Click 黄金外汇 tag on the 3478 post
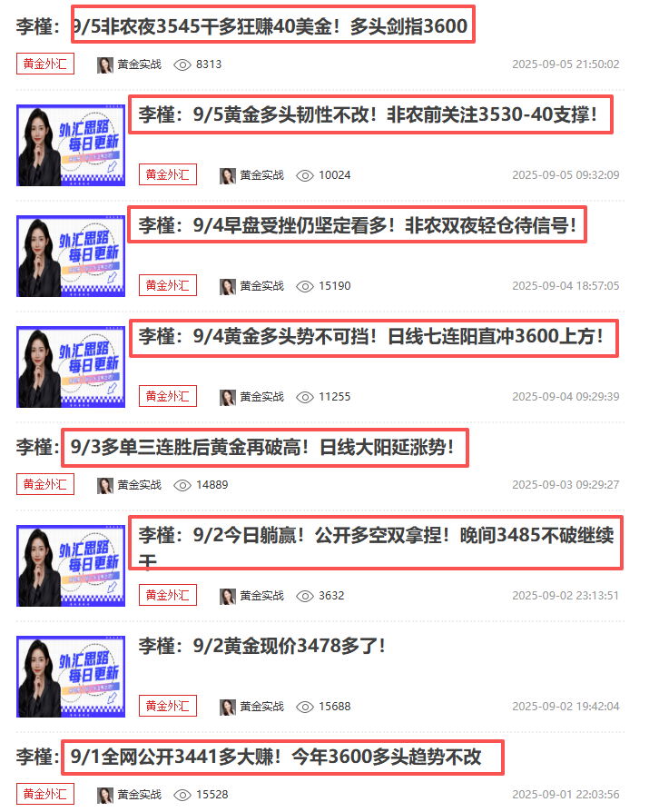Viewport: 659px width, 812px height. coord(168,706)
